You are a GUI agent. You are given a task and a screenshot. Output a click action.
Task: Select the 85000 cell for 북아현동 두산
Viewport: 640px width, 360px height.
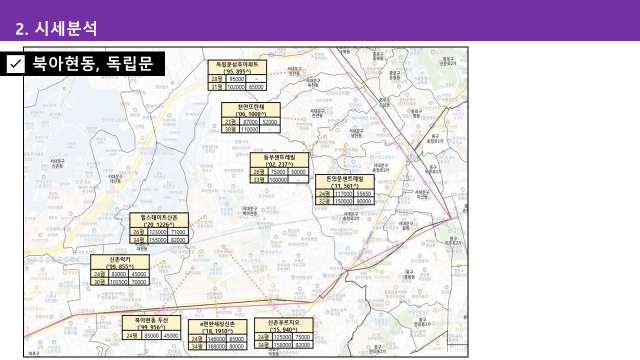[x=151, y=336]
